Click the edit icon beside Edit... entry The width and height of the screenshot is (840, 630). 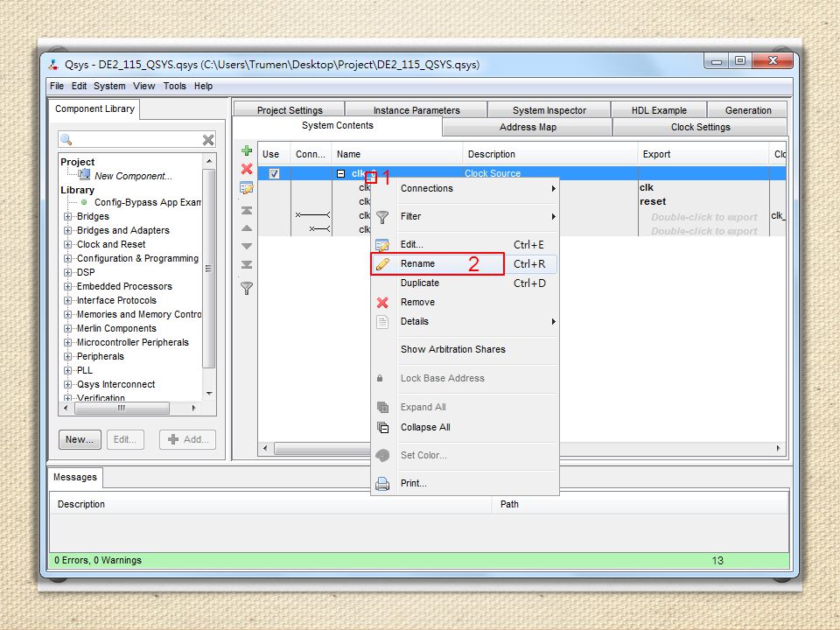(x=382, y=245)
